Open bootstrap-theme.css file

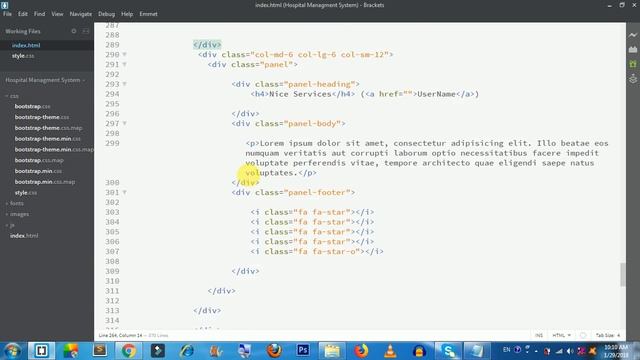pyautogui.click(x=42, y=117)
